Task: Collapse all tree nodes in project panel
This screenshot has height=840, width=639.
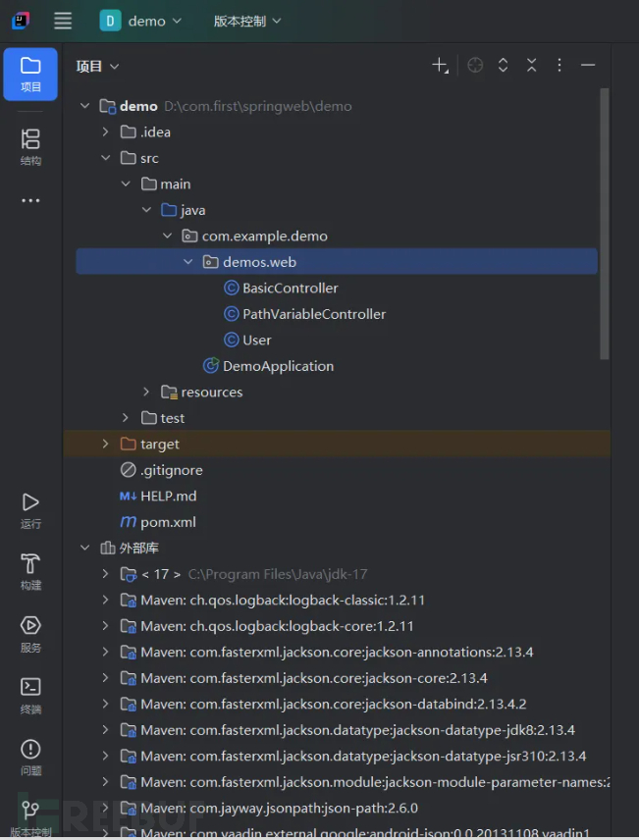Action: click(x=531, y=66)
